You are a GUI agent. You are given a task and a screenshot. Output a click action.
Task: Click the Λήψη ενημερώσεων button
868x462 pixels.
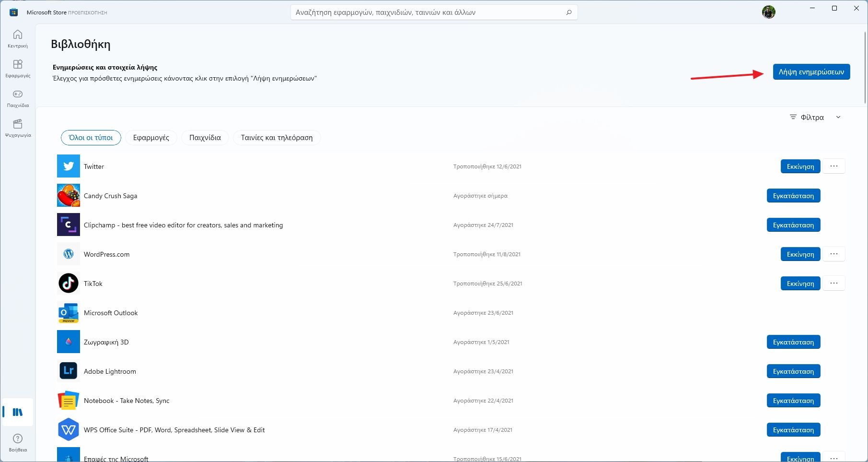(811, 72)
